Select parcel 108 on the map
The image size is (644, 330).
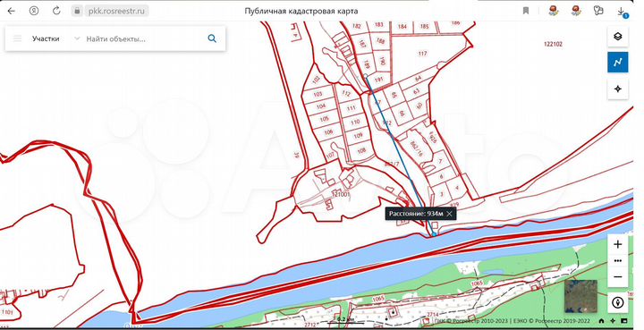point(361,150)
